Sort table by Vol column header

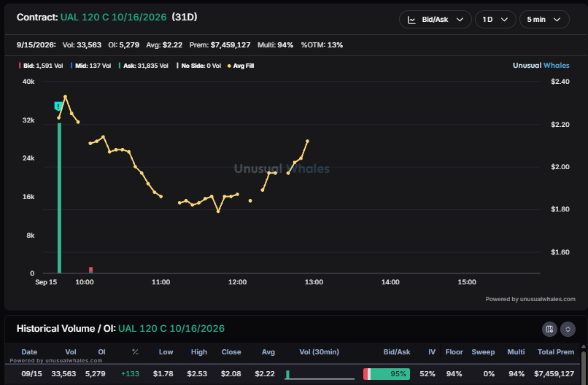click(x=71, y=351)
